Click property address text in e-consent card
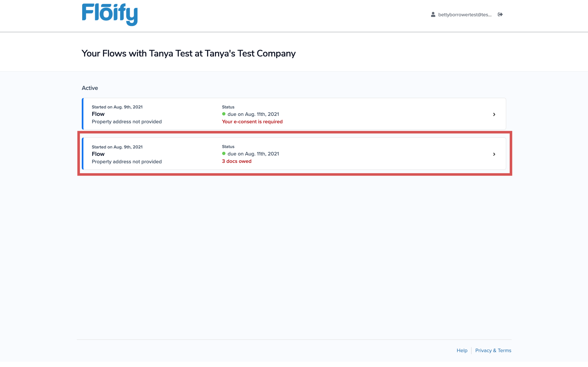588x367 pixels. (x=127, y=122)
